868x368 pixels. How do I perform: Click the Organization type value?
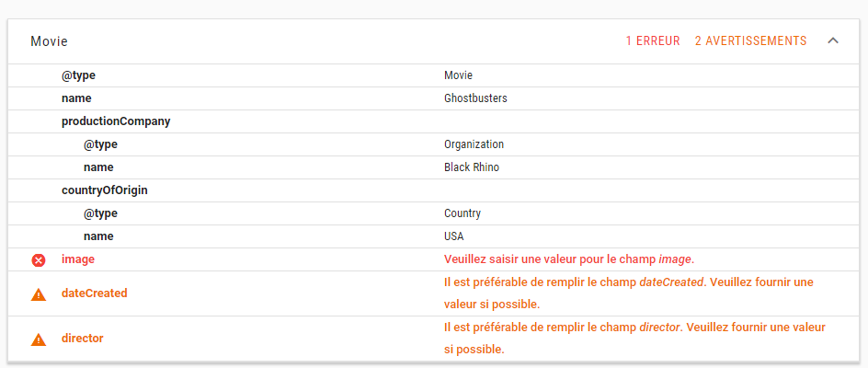pyautogui.click(x=474, y=144)
